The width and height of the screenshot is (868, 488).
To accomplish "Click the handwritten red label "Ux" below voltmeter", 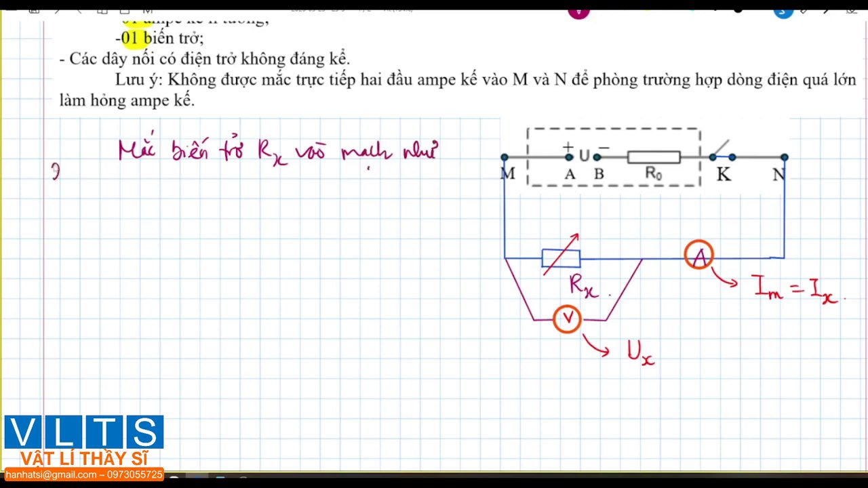I will pyautogui.click(x=641, y=352).
